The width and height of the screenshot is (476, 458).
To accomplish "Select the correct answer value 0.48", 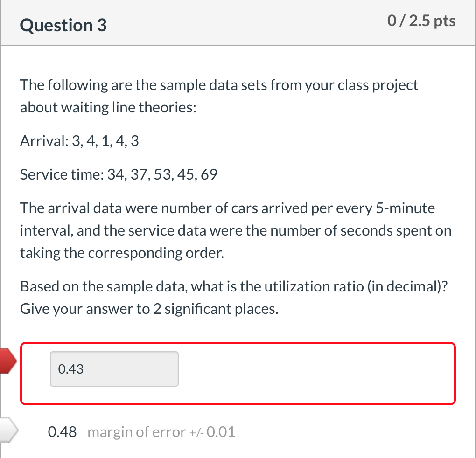I will [x=62, y=431].
